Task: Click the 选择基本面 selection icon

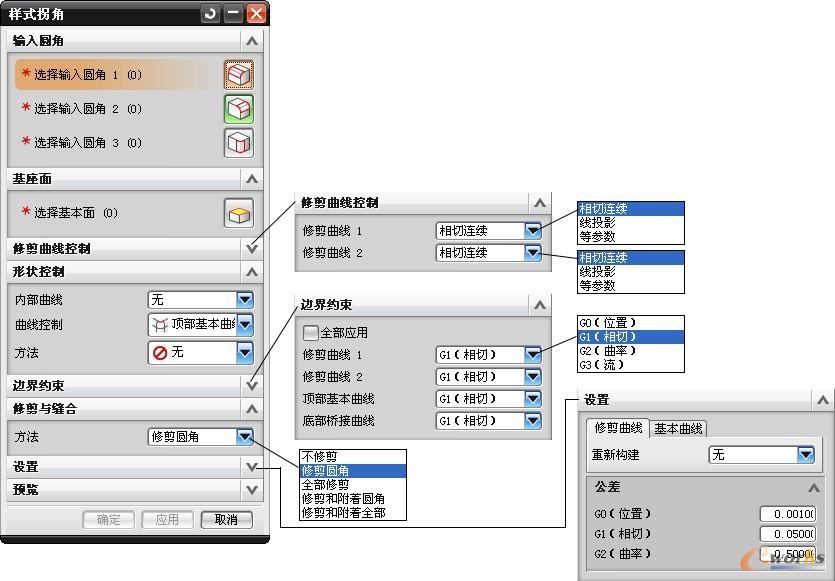Action: point(238,213)
